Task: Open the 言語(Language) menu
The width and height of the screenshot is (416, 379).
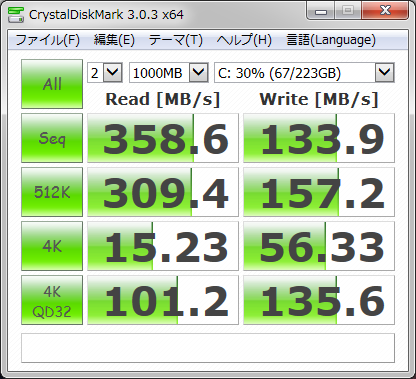Action: 331,40
